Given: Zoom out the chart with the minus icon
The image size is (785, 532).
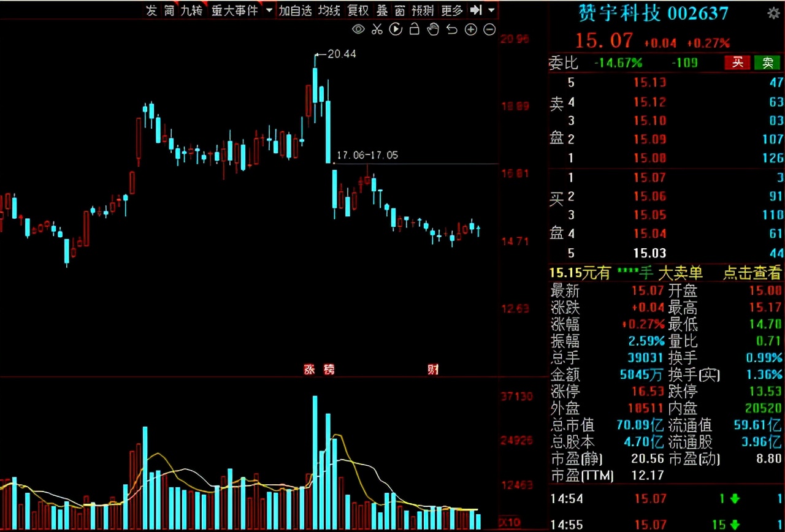Looking at the screenshot, I should (x=489, y=29).
